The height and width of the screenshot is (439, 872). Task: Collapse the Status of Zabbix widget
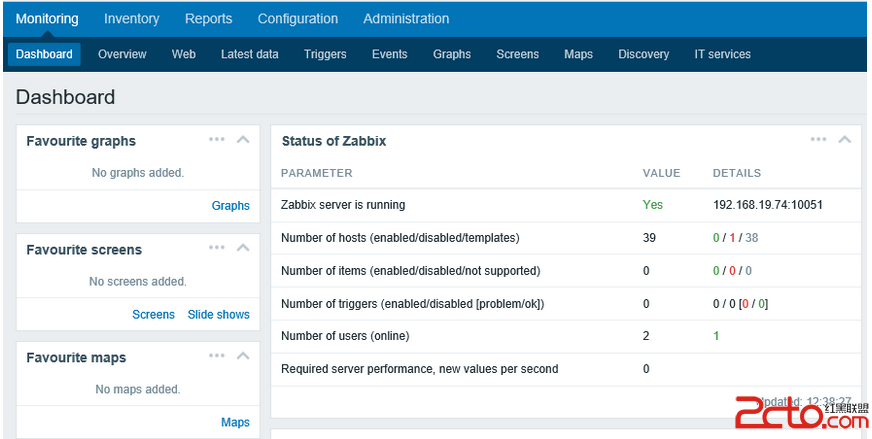(845, 140)
